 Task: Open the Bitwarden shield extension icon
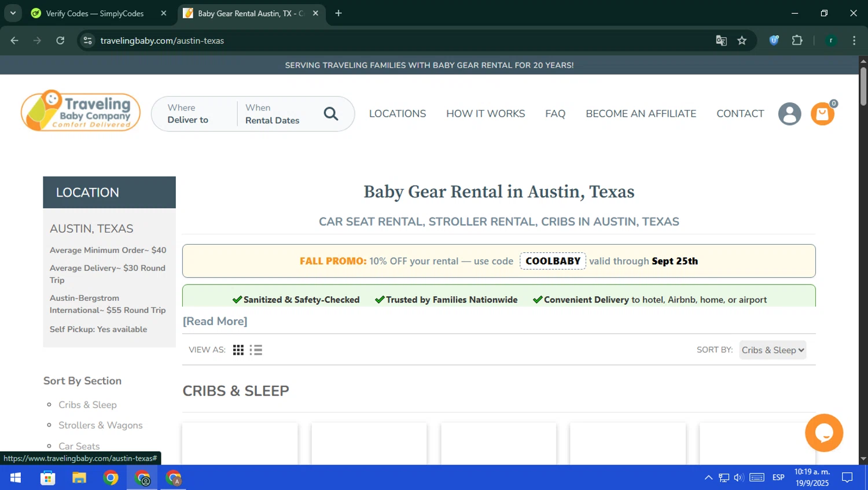pyautogui.click(x=774, y=40)
